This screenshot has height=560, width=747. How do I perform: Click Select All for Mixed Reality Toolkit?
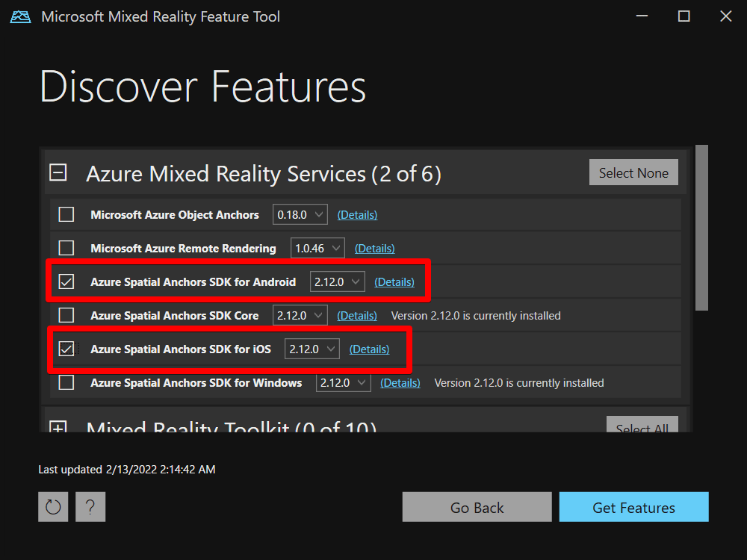point(642,425)
